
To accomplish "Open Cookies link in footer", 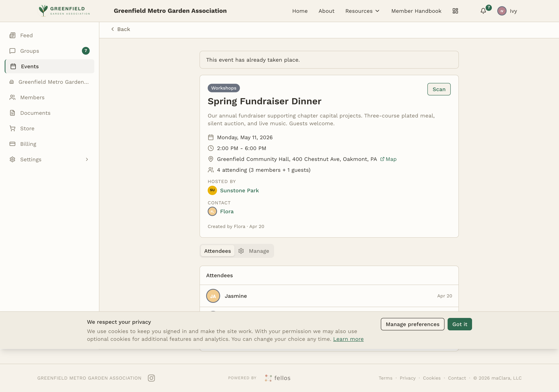I will pos(432,378).
